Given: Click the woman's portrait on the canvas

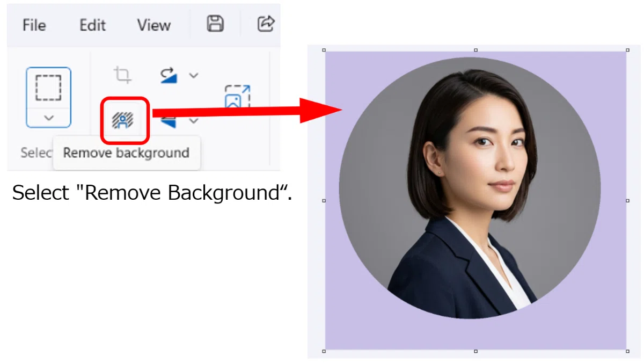Looking at the screenshot, I should (470, 188).
